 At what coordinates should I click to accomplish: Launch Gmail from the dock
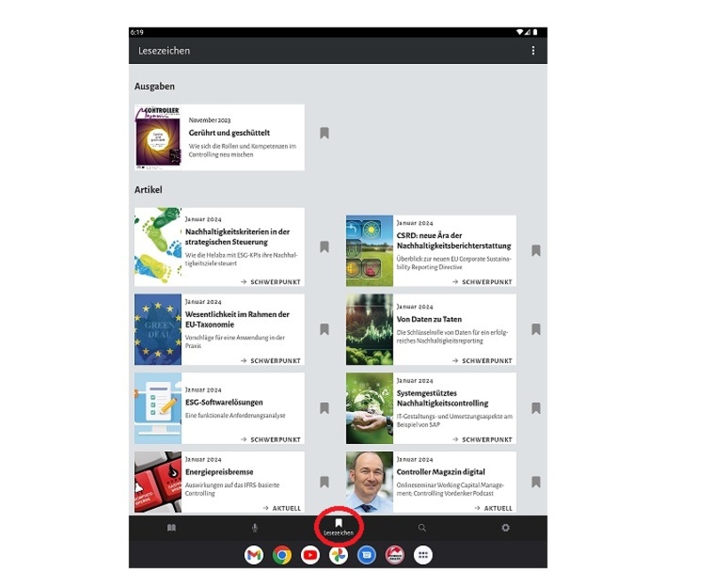point(254,555)
